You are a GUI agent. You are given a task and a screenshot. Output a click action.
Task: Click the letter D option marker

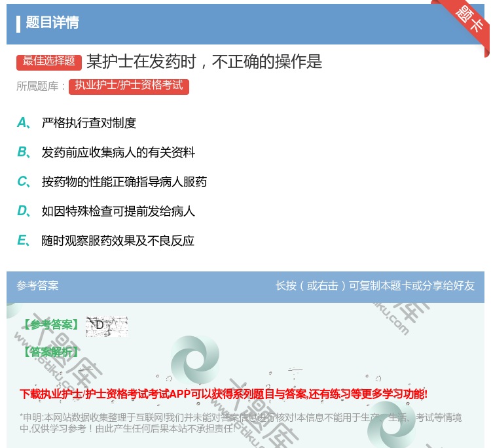[24, 211]
